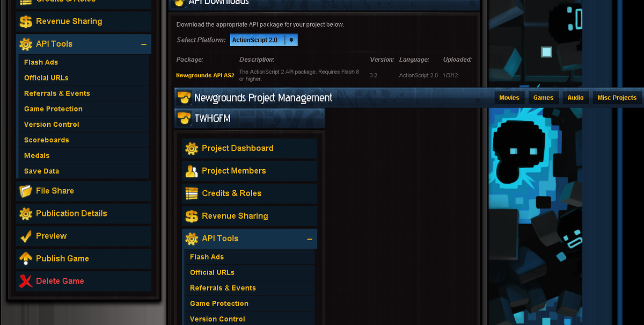Click the package version 3.2 cell

374,76
